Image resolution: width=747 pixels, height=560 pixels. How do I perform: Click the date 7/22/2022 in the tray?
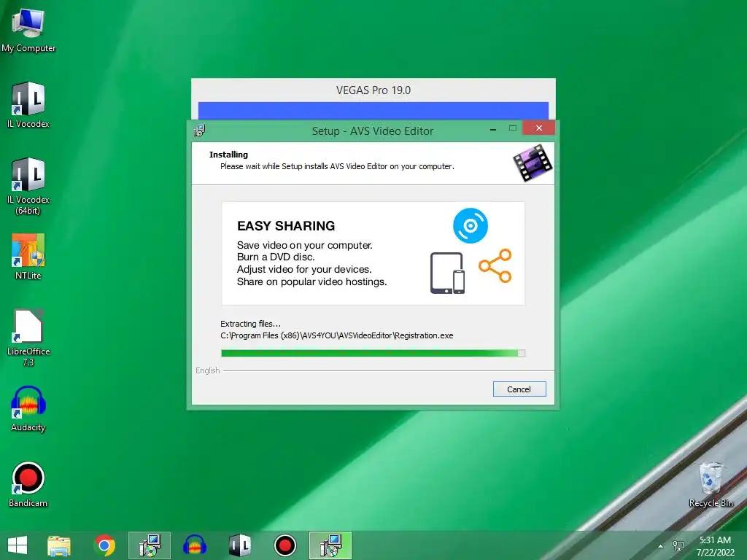click(715, 553)
